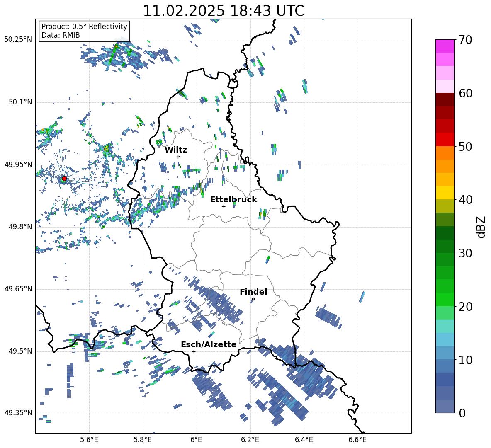Screen dimensions: 491x448
Task: Click the colorbar tick label 30
Action: click(x=465, y=253)
